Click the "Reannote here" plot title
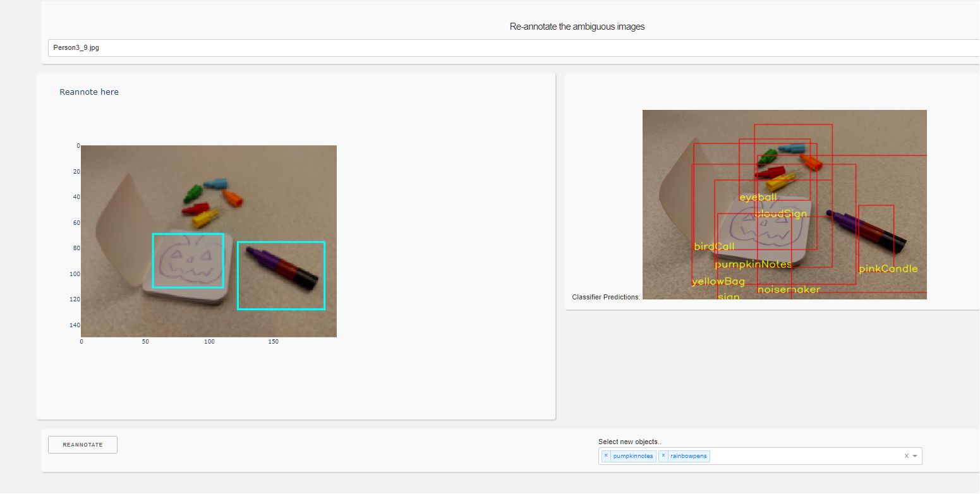Screen dimensions: 980x494 [x=89, y=92]
